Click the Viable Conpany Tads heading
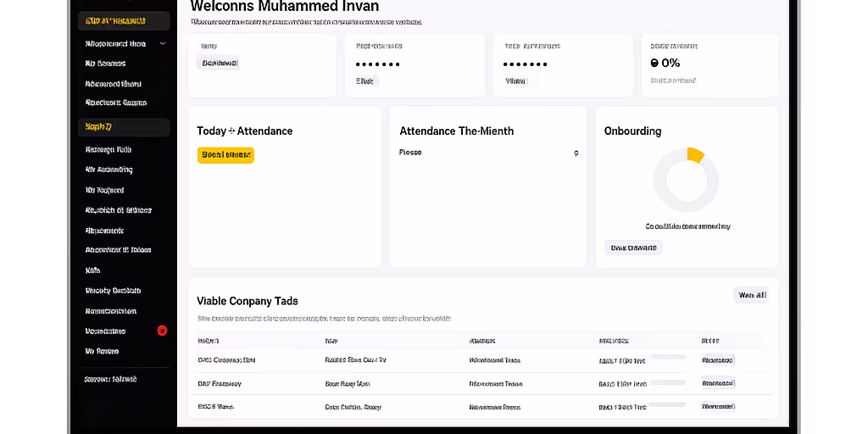868x434 pixels. coord(248,301)
